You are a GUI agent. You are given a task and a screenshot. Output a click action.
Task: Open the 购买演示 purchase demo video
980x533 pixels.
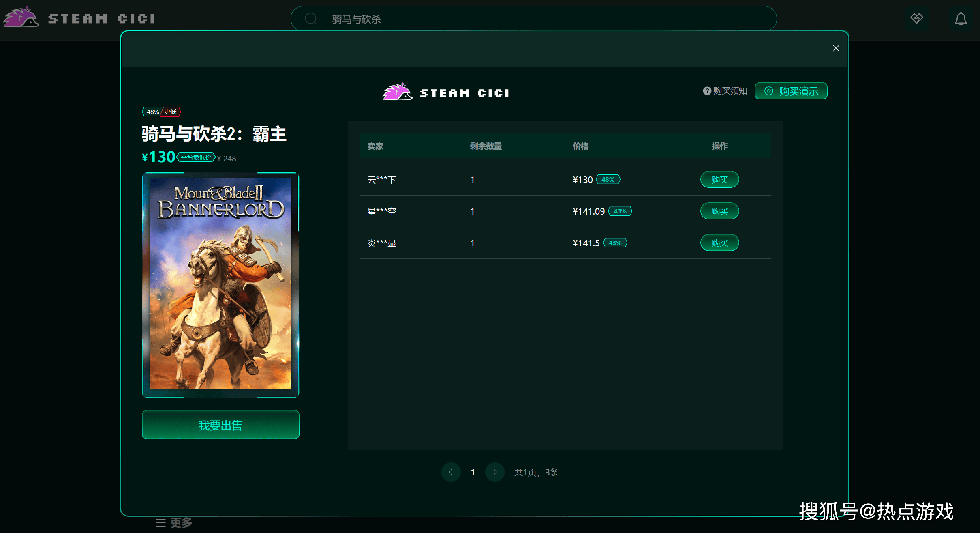click(x=791, y=91)
